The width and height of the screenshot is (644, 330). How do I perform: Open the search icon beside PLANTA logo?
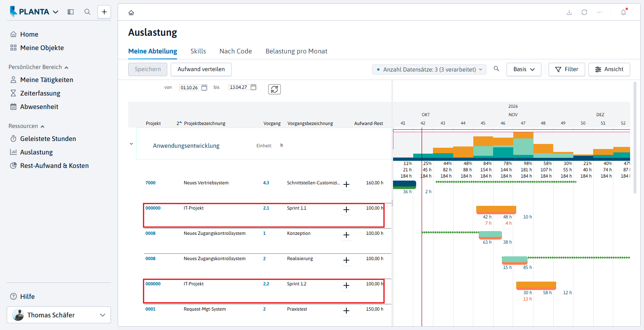[87, 12]
